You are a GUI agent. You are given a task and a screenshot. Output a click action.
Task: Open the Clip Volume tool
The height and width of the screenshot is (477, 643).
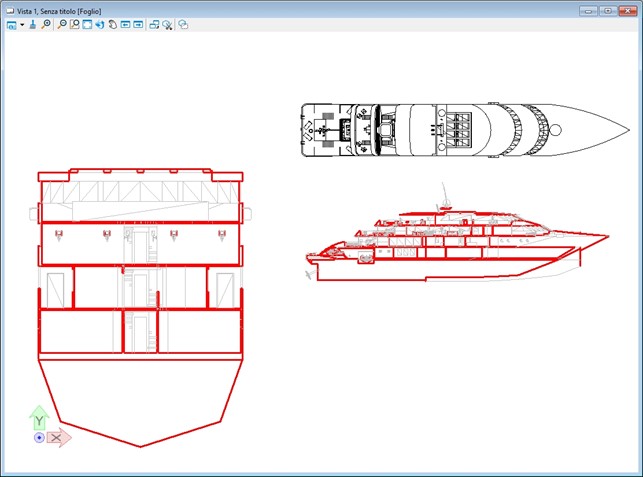tap(168, 24)
